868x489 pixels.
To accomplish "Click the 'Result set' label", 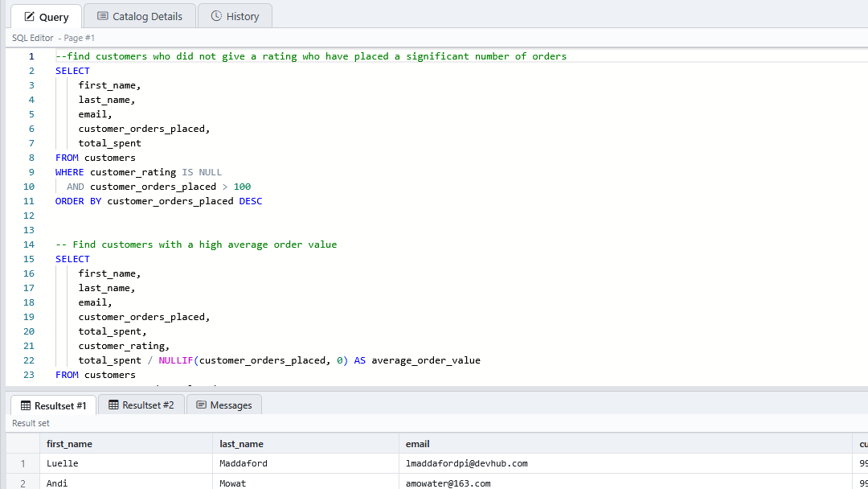I will click(x=31, y=423).
